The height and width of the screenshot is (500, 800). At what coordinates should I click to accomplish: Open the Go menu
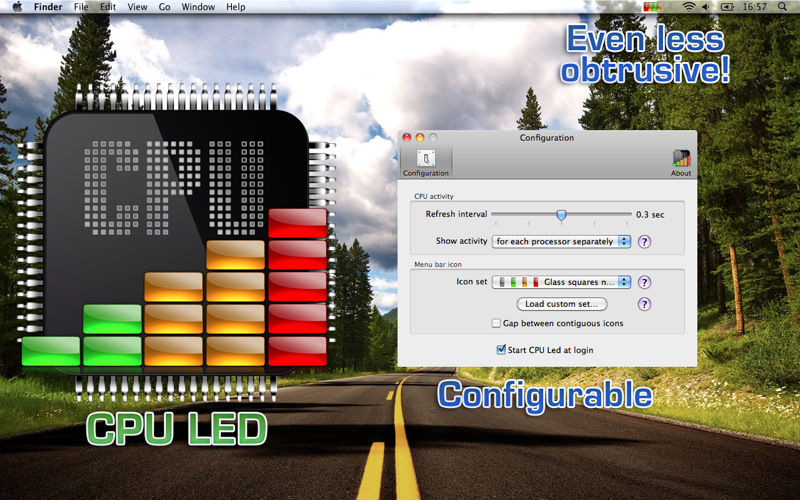point(164,7)
